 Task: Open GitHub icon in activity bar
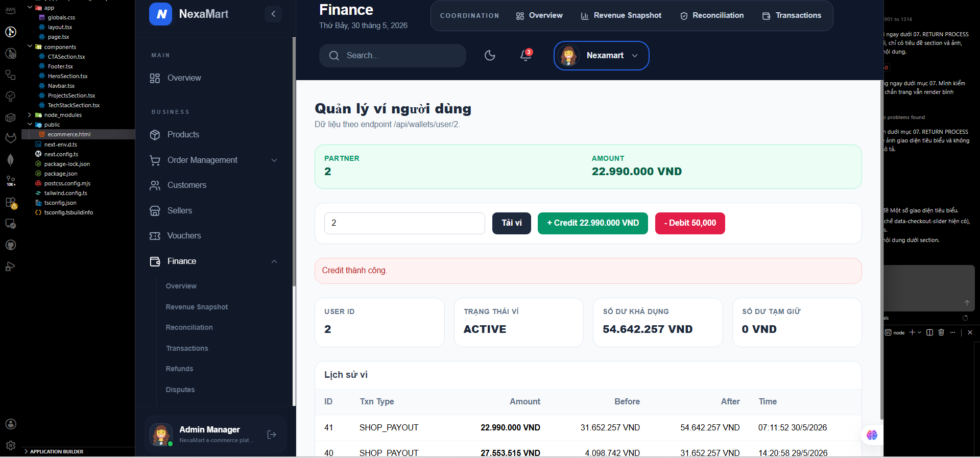coord(10,245)
